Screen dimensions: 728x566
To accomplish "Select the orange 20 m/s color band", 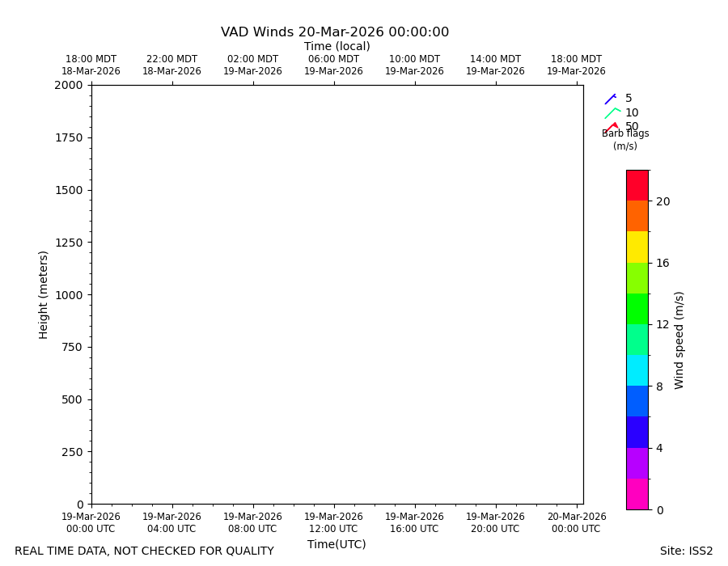I will (637, 216).
